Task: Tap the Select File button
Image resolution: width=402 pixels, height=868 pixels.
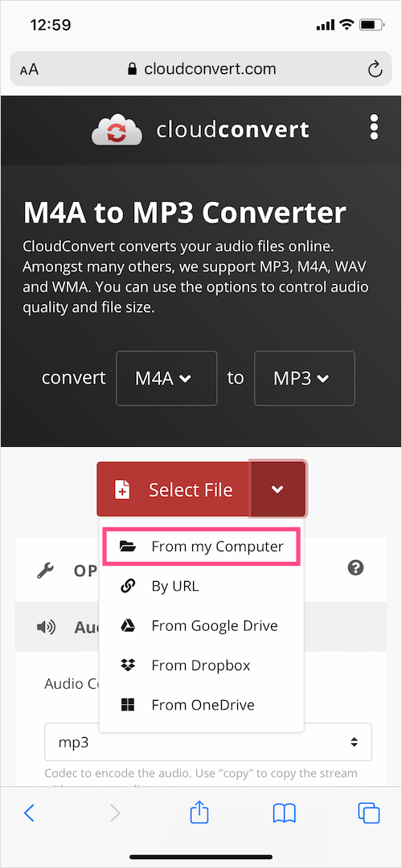Action: click(174, 489)
